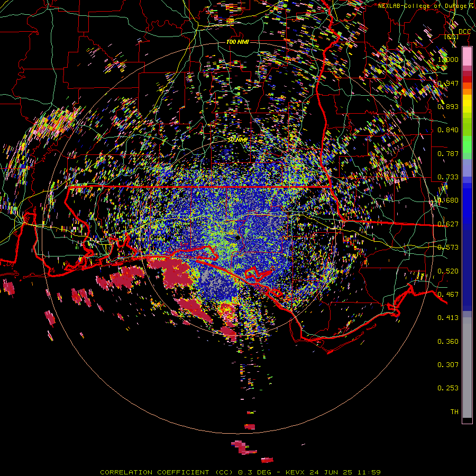Click the KEVX station identifier
This screenshot has width=476, height=476.
(x=295, y=472)
